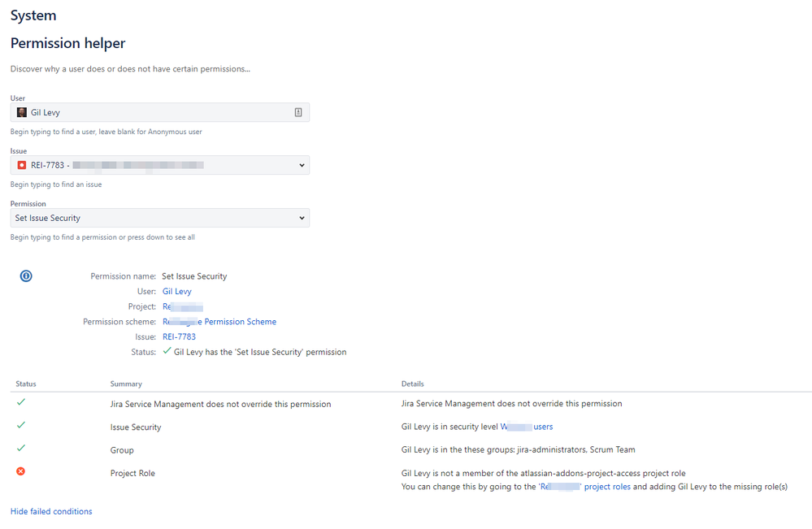The width and height of the screenshot is (812, 529).
Task: Click the green check for Jira Service Management row
Action: click(21, 401)
